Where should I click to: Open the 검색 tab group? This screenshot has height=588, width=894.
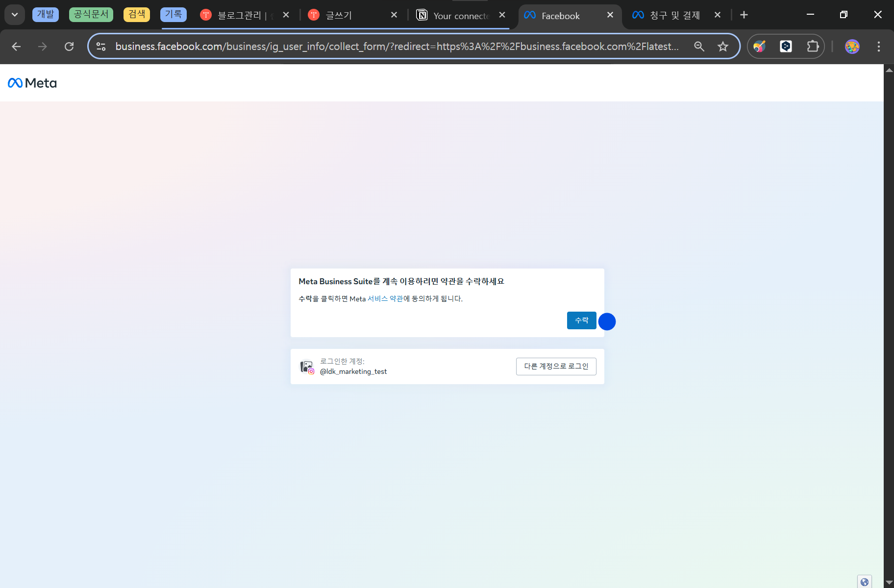[x=137, y=15]
